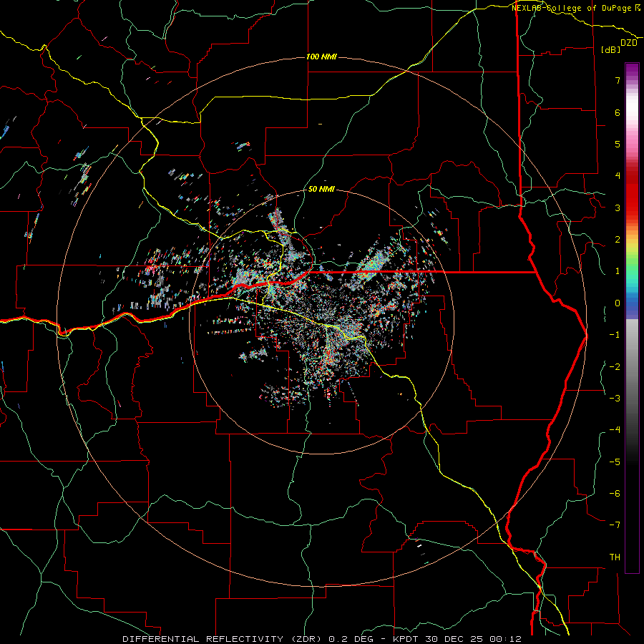Click the red band of the color scale
The height and width of the screenshot is (644, 644).
pos(632,193)
